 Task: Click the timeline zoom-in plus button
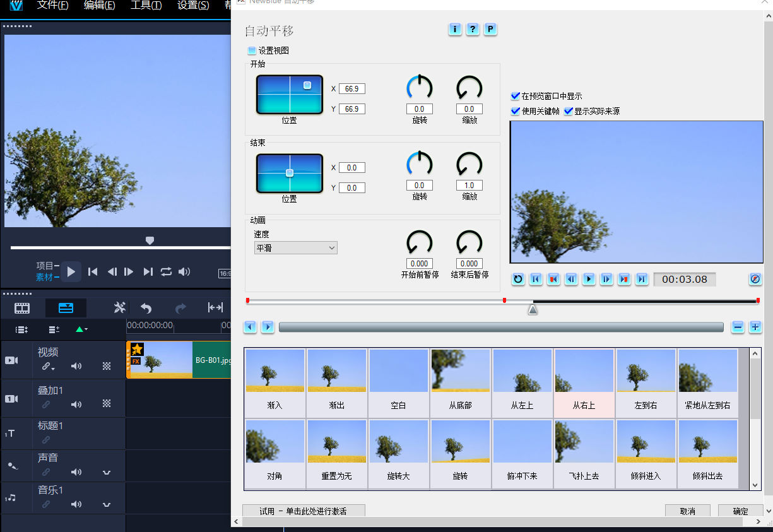pos(755,327)
